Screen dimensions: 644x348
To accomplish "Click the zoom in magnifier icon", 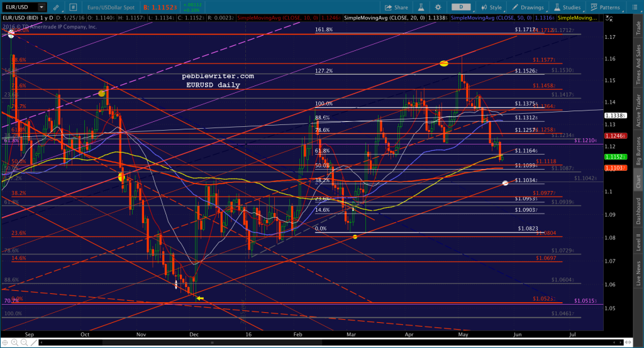I will pyautogui.click(x=14, y=342).
